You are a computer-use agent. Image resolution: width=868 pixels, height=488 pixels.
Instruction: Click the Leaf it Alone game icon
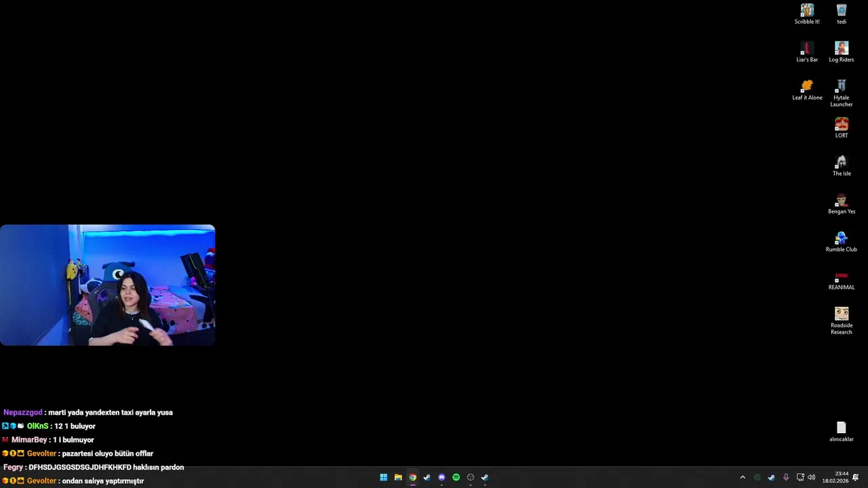click(807, 89)
